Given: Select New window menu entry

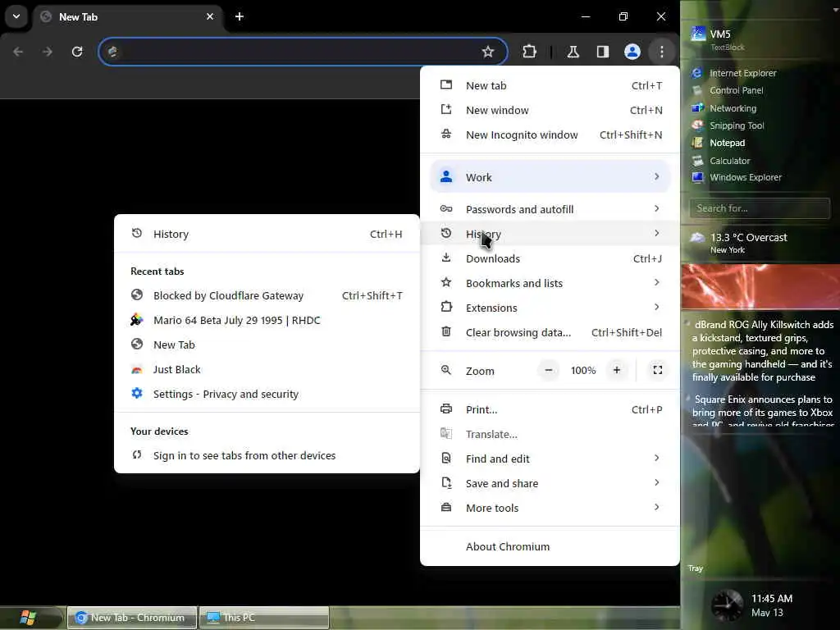Looking at the screenshot, I should (550, 111).
